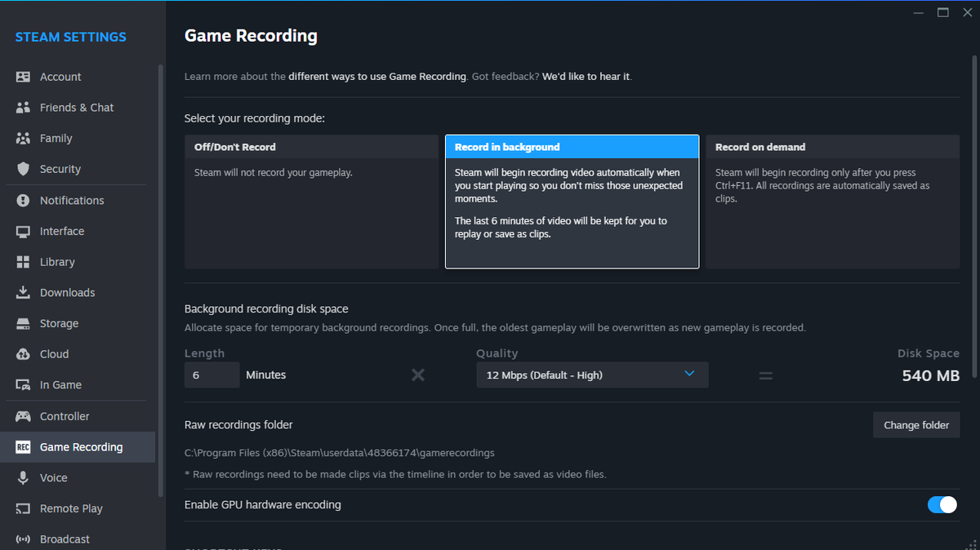980x550 pixels.
Task: Click the Library grid icon
Action: coord(23,262)
